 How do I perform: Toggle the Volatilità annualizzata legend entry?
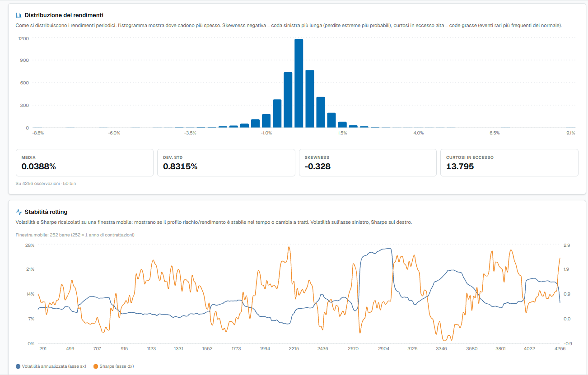[x=51, y=366]
